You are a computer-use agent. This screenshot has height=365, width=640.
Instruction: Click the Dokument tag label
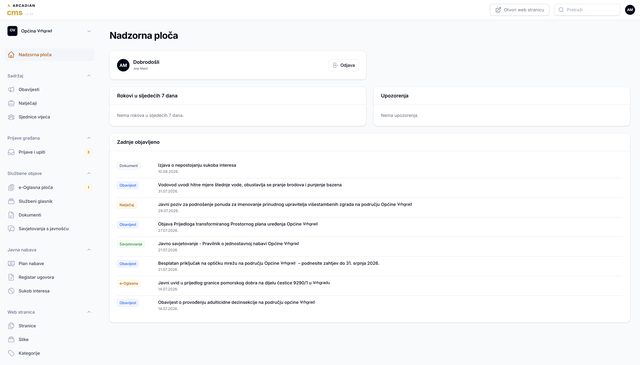[129, 166]
